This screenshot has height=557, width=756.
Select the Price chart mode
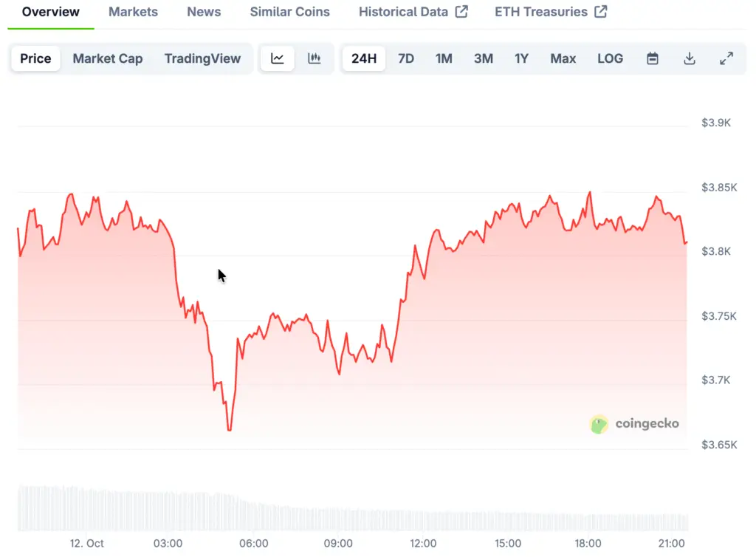(x=35, y=59)
